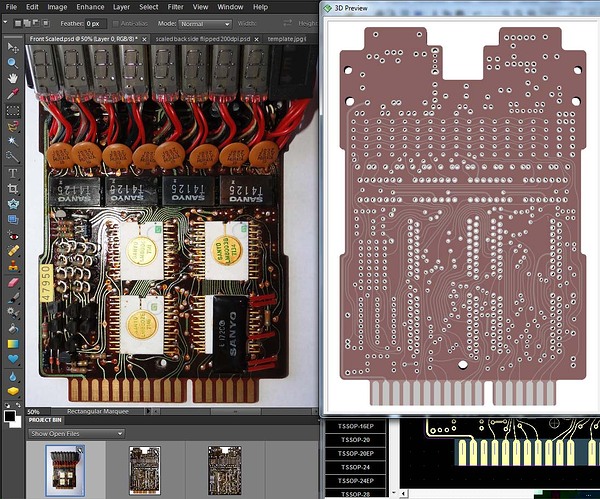Viewport: 600px width, 499px height.
Task: Open the Help menu
Action: [260, 7]
